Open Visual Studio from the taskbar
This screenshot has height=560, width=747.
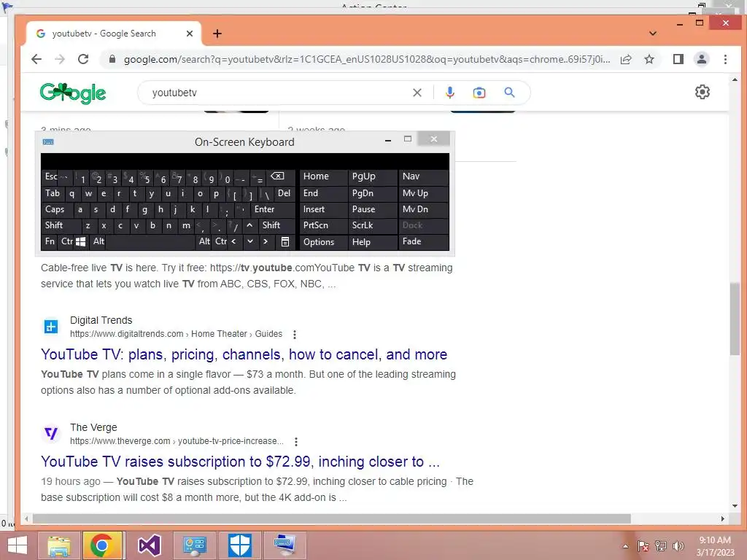click(x=149, y=545)
